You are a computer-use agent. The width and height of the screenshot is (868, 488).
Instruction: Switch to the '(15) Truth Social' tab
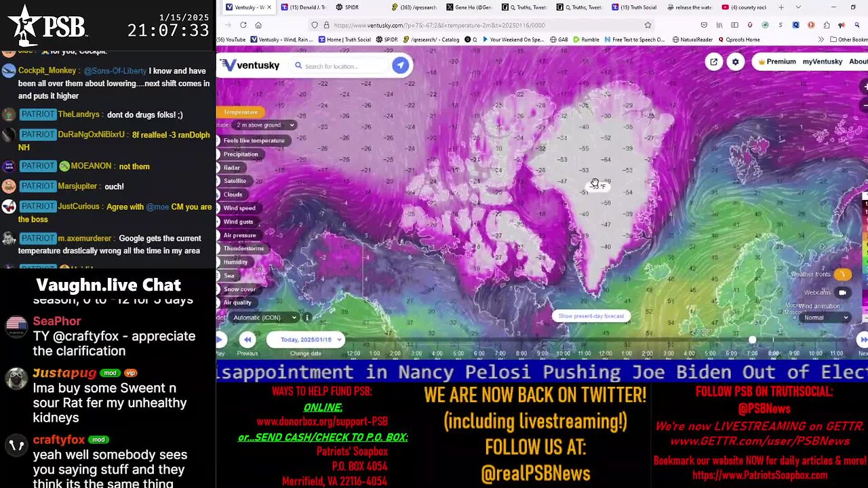[634, 7]
